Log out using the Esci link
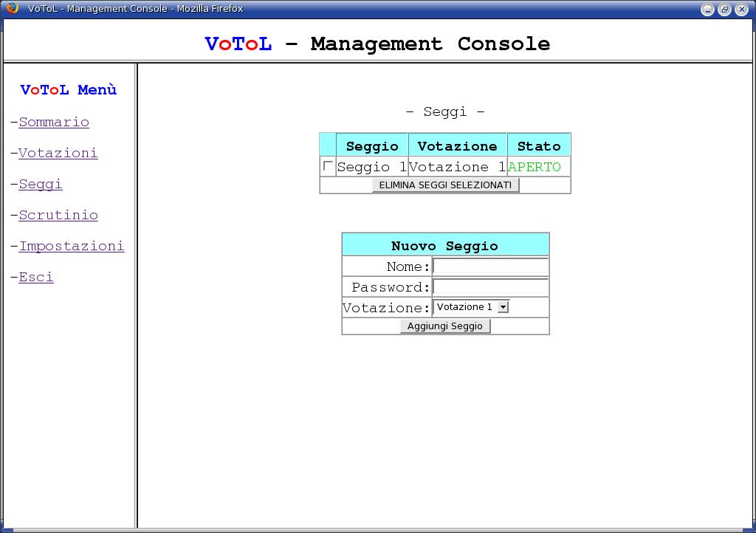This screenshot has height=533, width=756. pyautogui.click(x=36, y=277)
